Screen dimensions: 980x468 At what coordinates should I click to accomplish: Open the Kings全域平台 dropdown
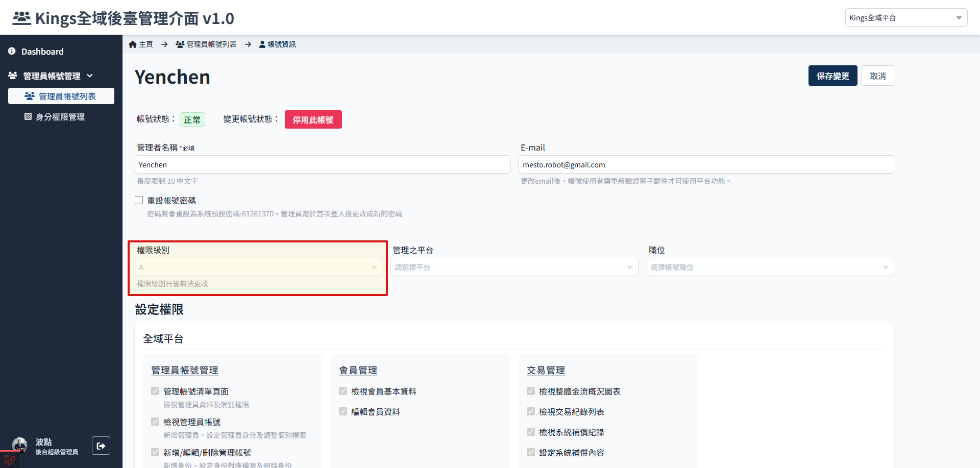tap(906, 17)
